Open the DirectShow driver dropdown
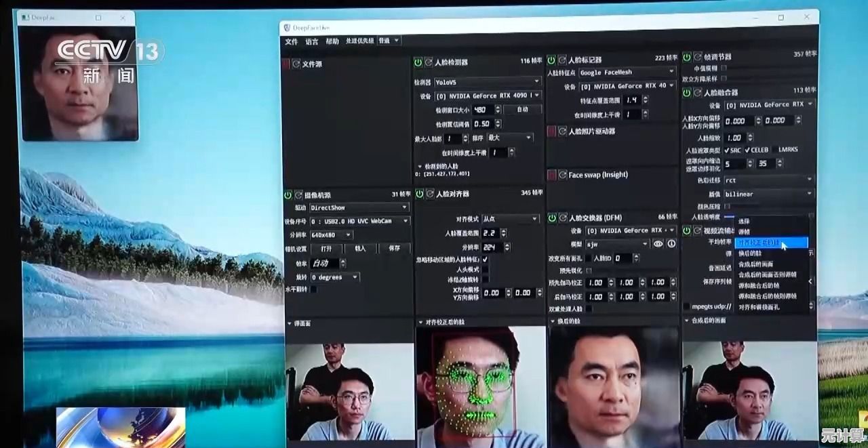This screenshot has height=448, width=868. tap(359, 207)
